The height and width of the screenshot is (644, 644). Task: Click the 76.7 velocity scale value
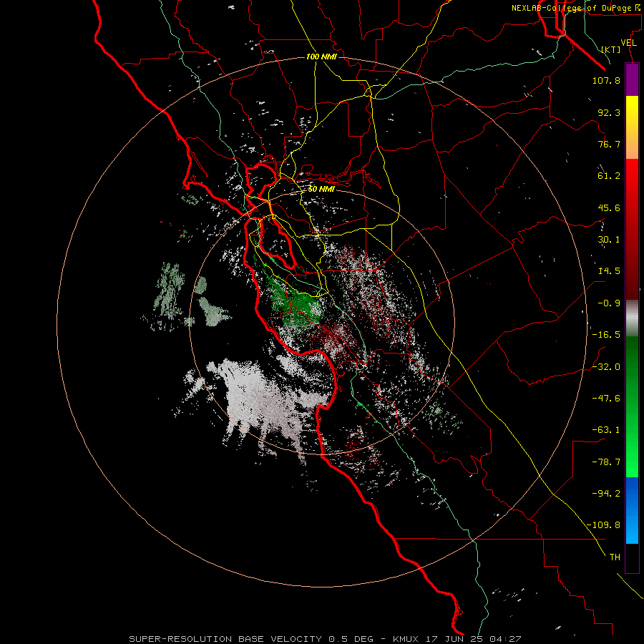point(609,144)
